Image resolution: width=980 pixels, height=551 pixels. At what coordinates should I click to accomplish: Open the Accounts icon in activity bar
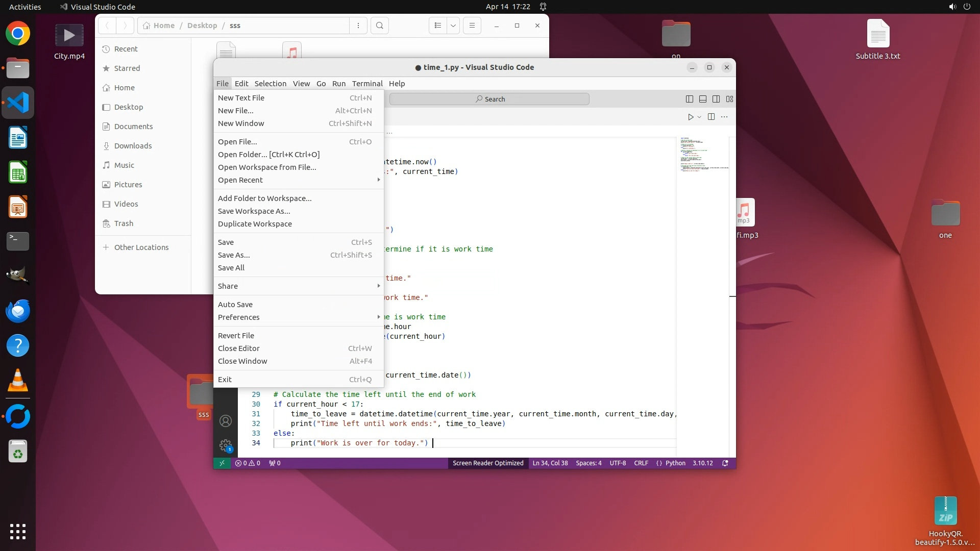pos(226,421)
